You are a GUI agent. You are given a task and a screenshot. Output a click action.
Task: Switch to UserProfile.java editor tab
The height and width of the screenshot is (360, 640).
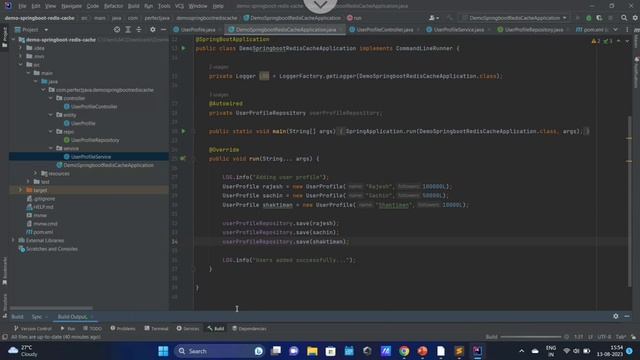pyautogui.click(x=197, y=30)
